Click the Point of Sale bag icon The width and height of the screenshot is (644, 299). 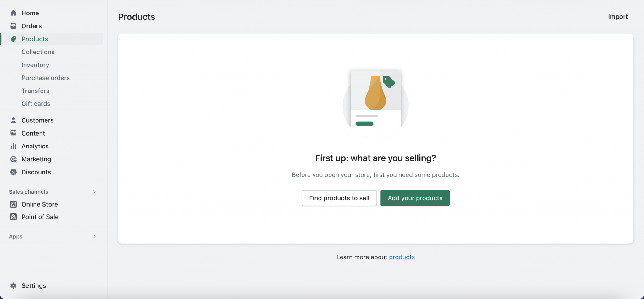click(x=13, y=217)
